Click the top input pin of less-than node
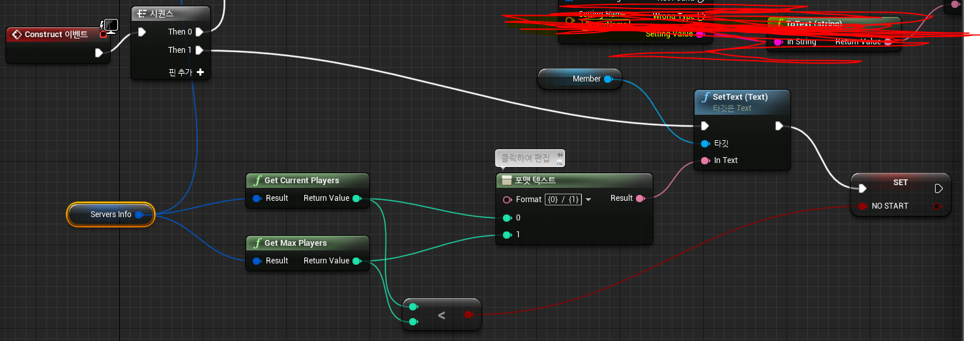 414,306
